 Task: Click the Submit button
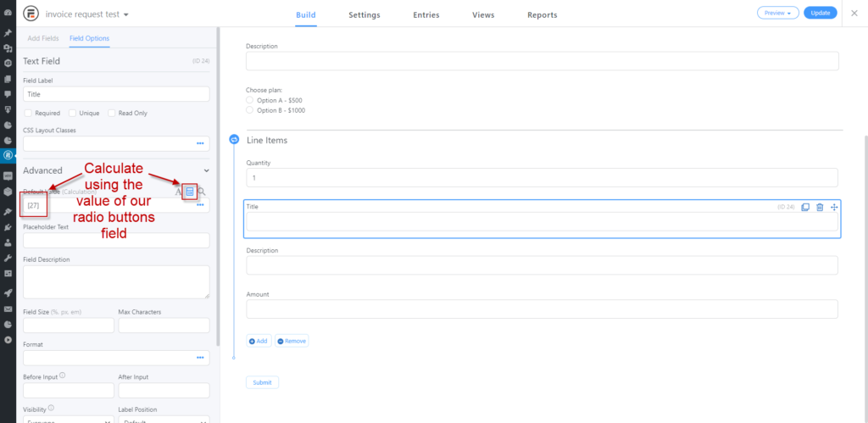pos(263,382)
